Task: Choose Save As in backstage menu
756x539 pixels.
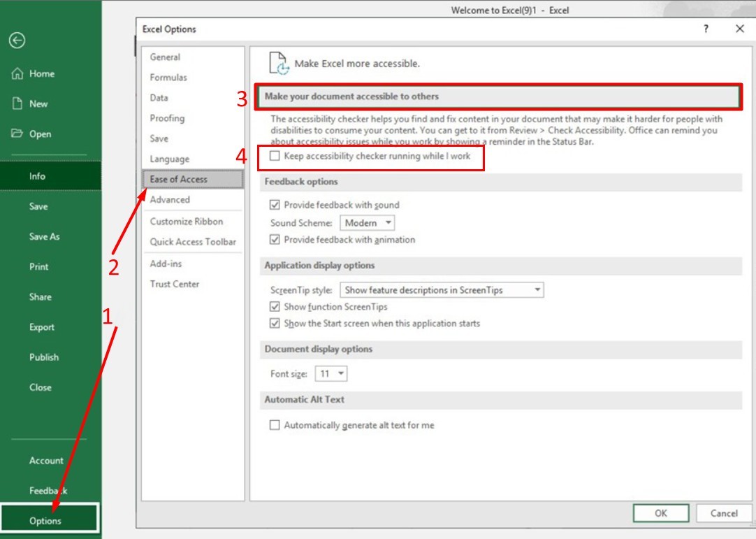Action: click(50, 236)
